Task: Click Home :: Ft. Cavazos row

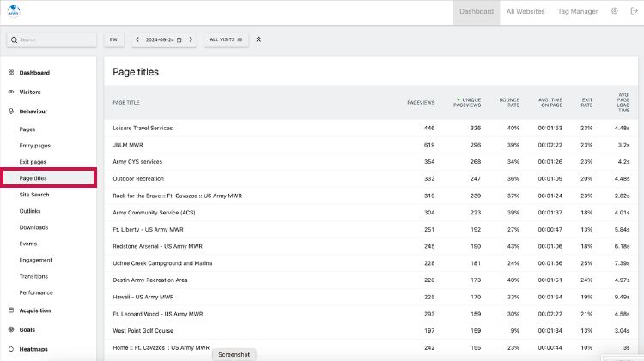Action: tap(371, 347)
